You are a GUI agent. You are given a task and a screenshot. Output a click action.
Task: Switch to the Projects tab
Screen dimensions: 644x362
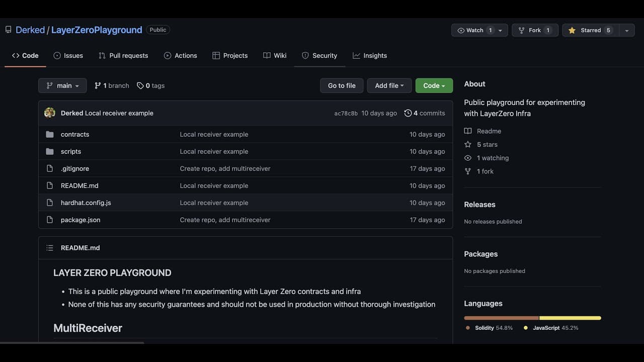point(230,55)
